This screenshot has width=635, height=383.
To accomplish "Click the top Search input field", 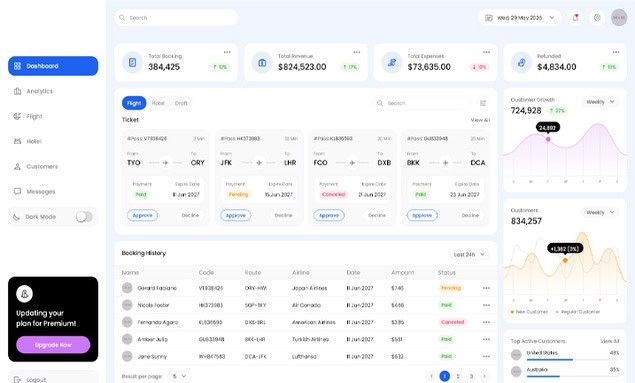I will tap(176, 18).
